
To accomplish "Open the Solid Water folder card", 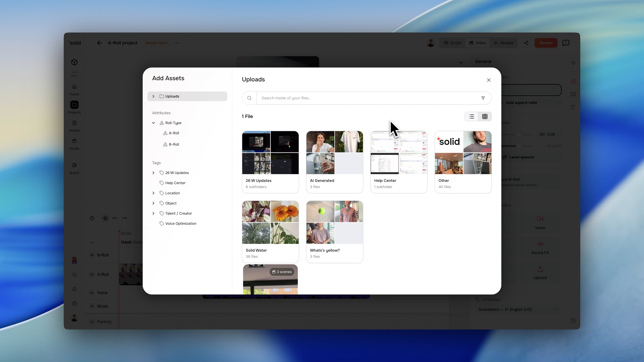I will tap(270, 232).
